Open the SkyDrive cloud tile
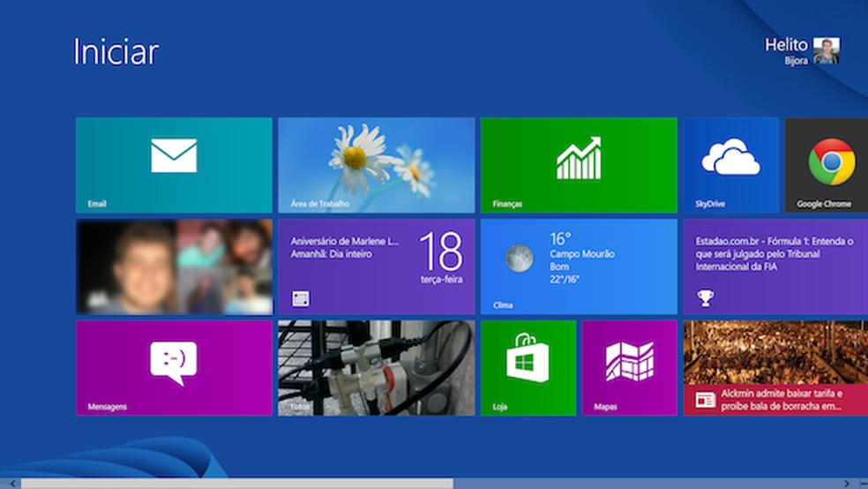The image size is (868, 489). [730, 165]
